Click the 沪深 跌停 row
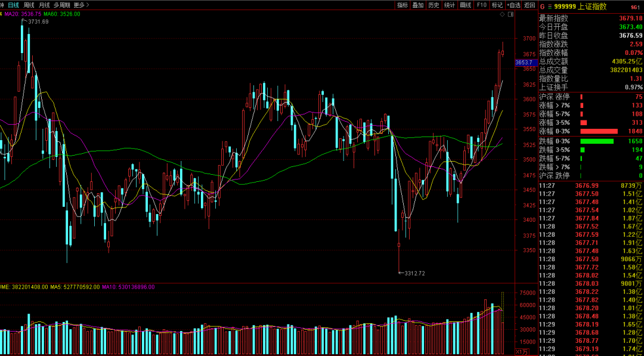The width and height of the screenshot is (644, 356). tap(591, 175)
